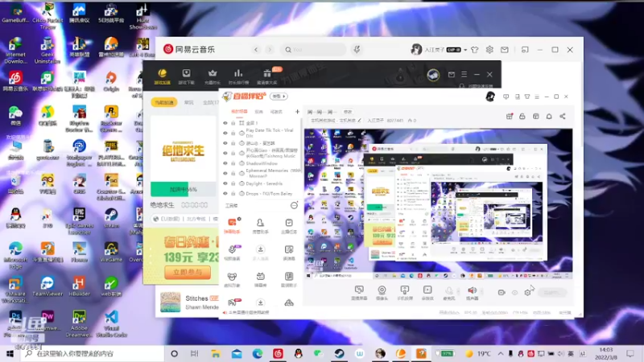Click the record camera icon beside the settings gear
Screen dimensions: 644x362
click(502, 293)
